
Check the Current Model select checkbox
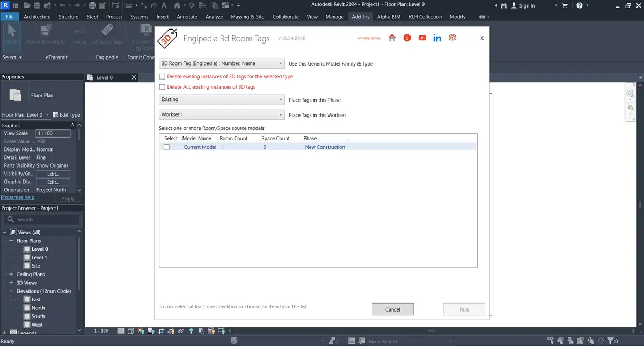(166, 147)
